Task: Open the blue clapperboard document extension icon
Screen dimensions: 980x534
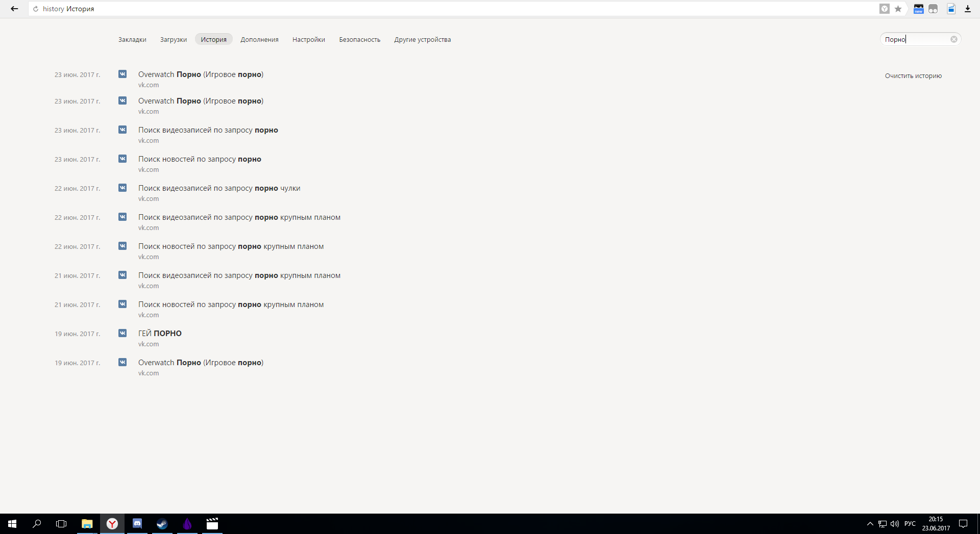Action: pos(951,9)
